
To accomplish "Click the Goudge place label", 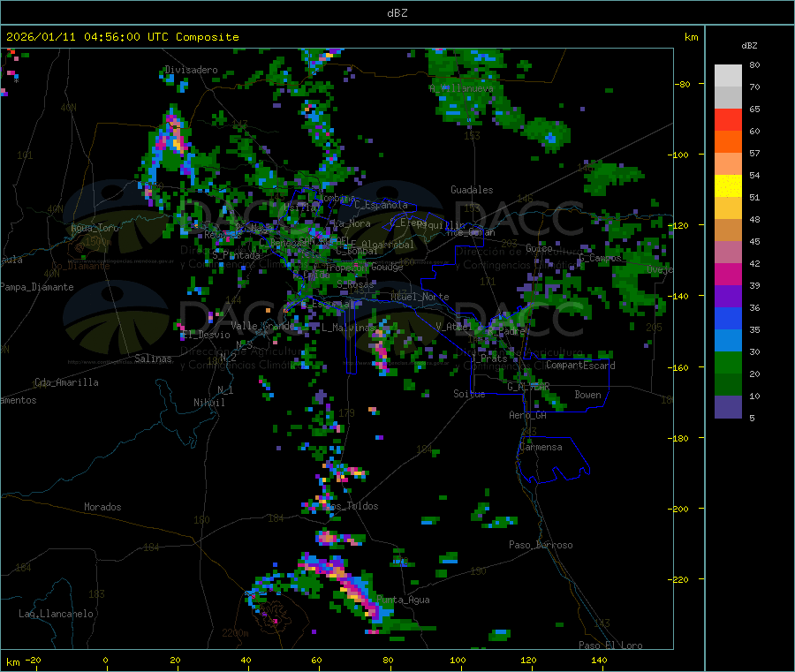I will click(x=387, y=267).
